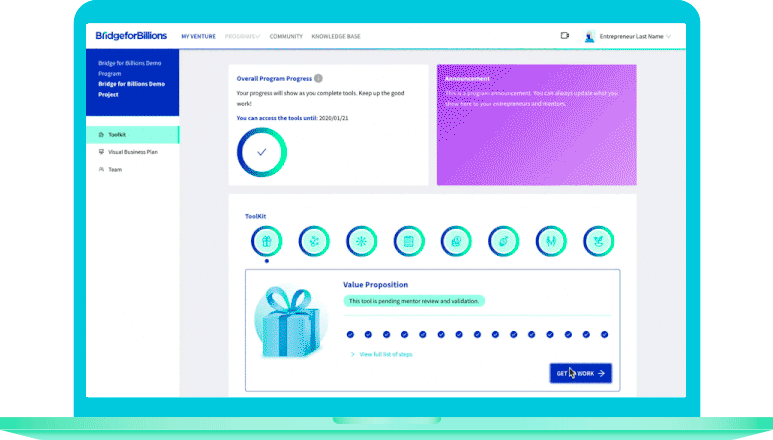The image size is (773, 440).
Task: Click the video camera icon in header
Action: [565, 36]
